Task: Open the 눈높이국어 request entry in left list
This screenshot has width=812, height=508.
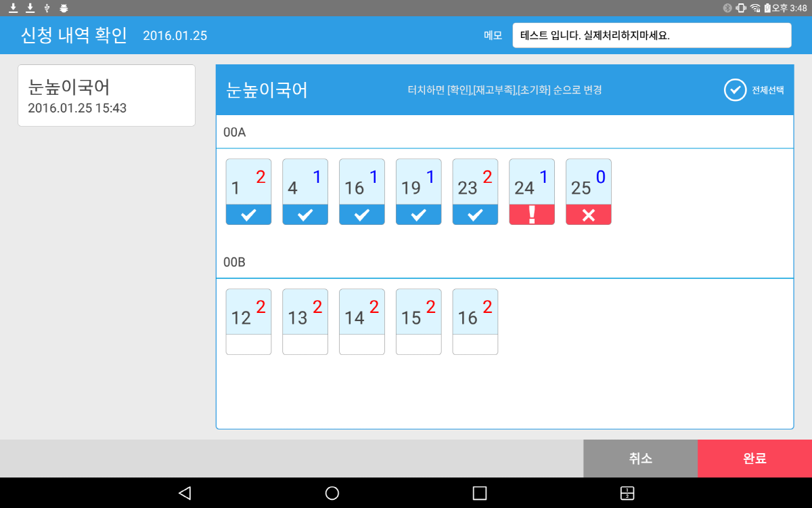Action: [x=106, y=96]
